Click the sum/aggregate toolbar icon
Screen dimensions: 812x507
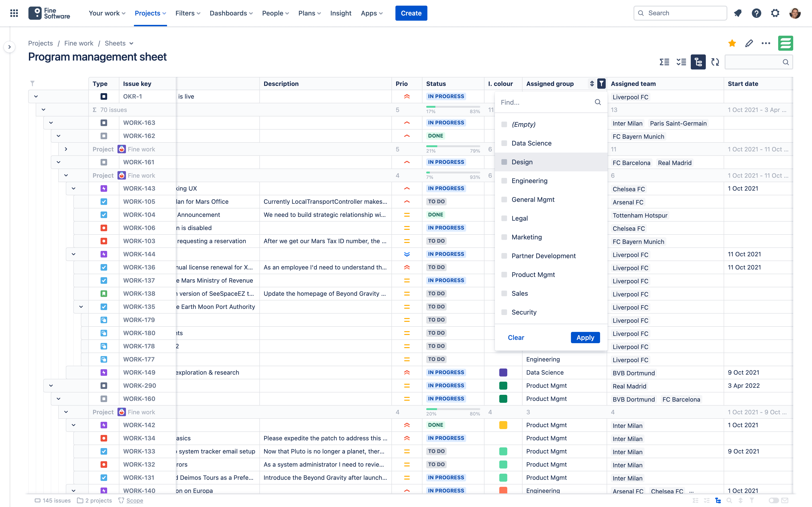point(664,62)
